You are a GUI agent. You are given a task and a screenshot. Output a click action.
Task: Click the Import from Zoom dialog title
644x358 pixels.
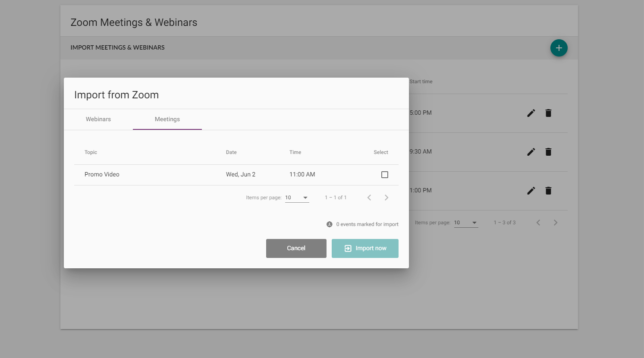point(116,95)
